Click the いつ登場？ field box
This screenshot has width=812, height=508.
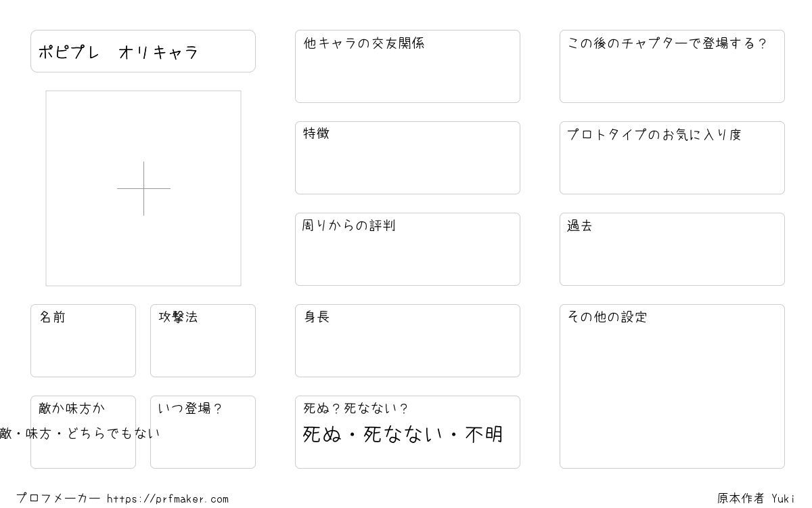pyautogui.click(x=203, y=432)
